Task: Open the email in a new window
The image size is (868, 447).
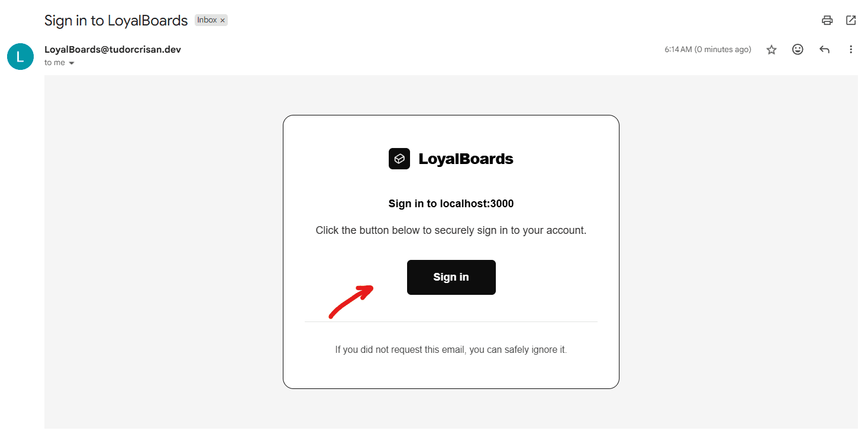Action: 851,20
